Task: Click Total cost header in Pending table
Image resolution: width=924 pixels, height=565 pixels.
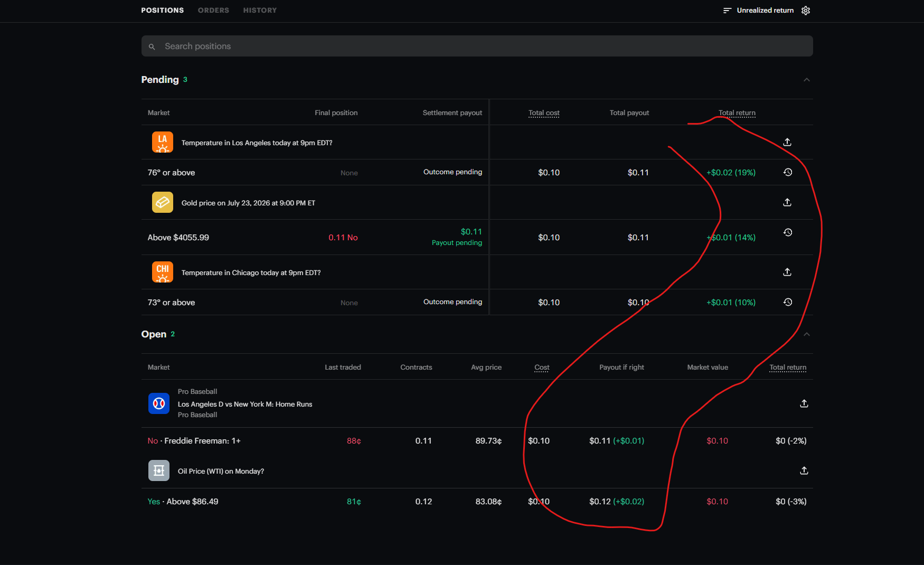Action: [x=544, y=113]
